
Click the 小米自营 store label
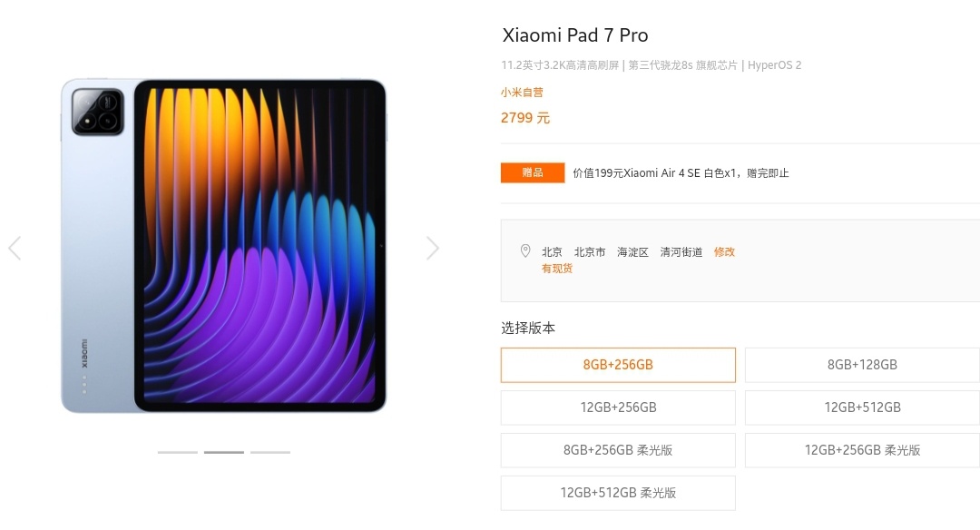(522, 93)
